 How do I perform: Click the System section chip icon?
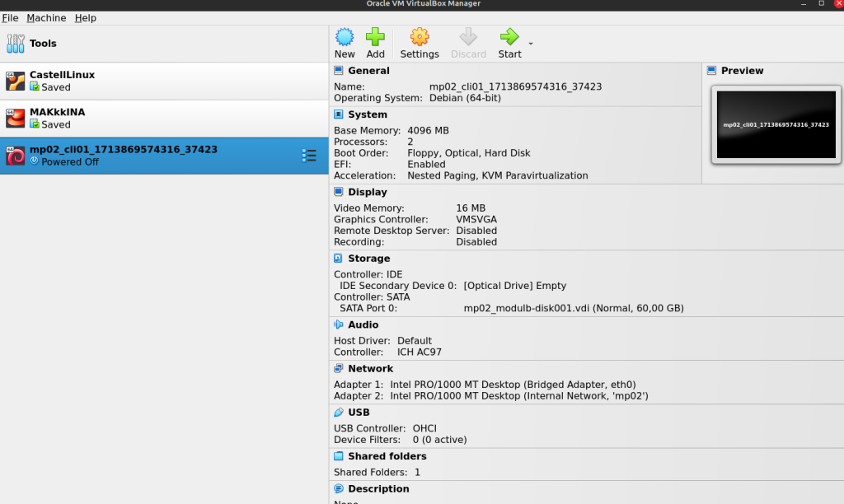pos(339,114)
